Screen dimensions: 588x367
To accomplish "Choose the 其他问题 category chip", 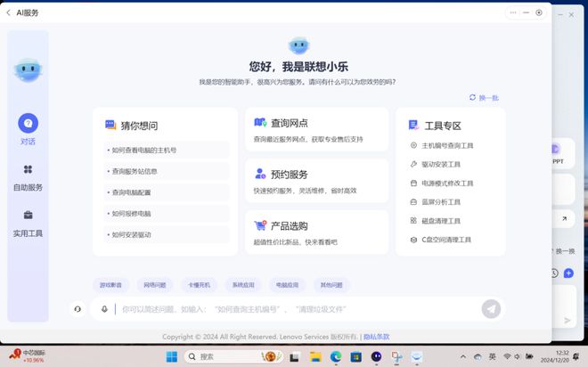I will point(331,285).
